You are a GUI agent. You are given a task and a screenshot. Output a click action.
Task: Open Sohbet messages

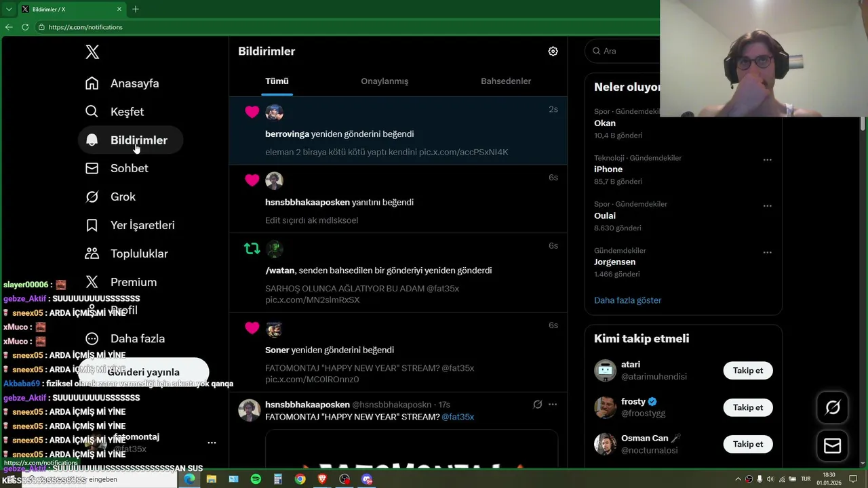[117, 168]
